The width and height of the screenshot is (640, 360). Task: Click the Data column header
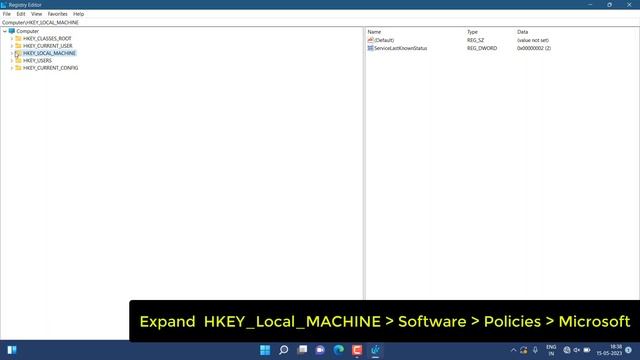pos(522,32)
